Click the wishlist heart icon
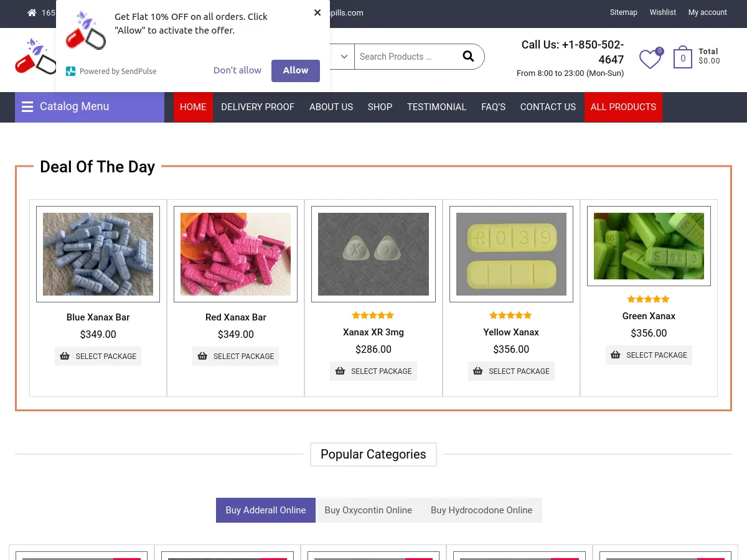This screenshot has width=747, height=560. click(x=650, y=59)
